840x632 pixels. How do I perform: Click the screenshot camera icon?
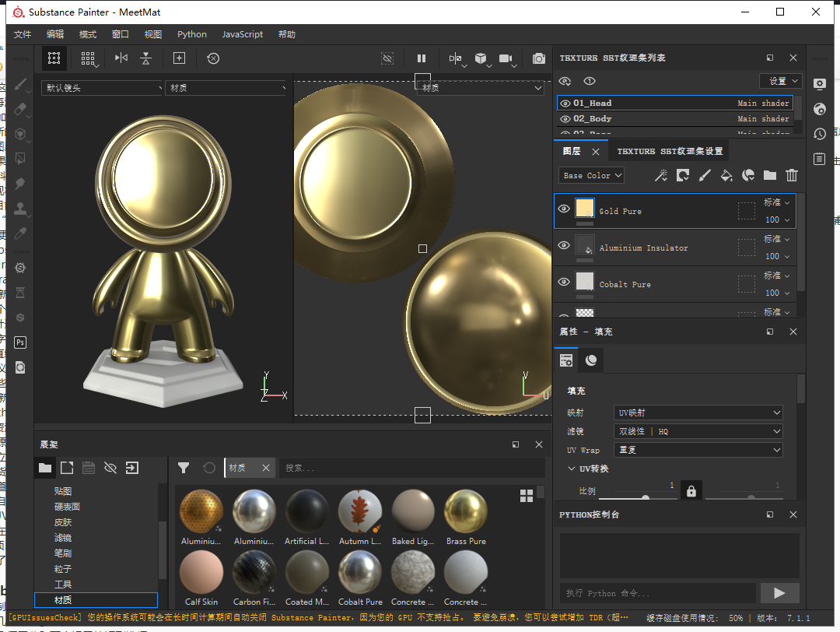coord(538,58)
